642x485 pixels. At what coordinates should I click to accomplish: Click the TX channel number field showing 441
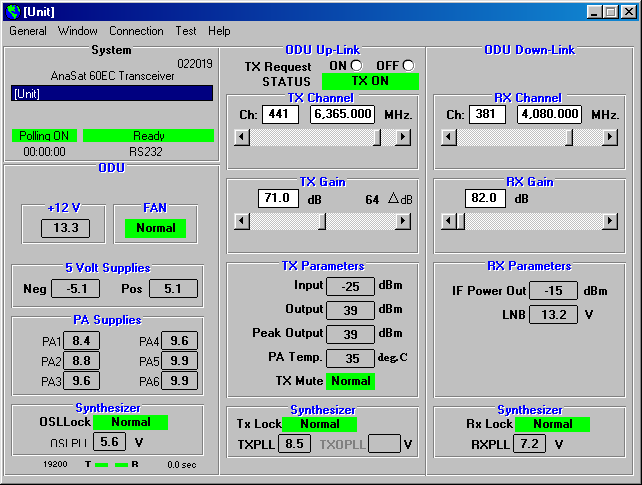click(281, 114)
